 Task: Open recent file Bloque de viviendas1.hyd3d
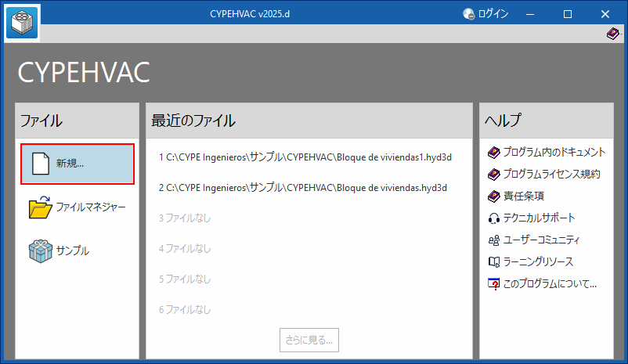305,157
